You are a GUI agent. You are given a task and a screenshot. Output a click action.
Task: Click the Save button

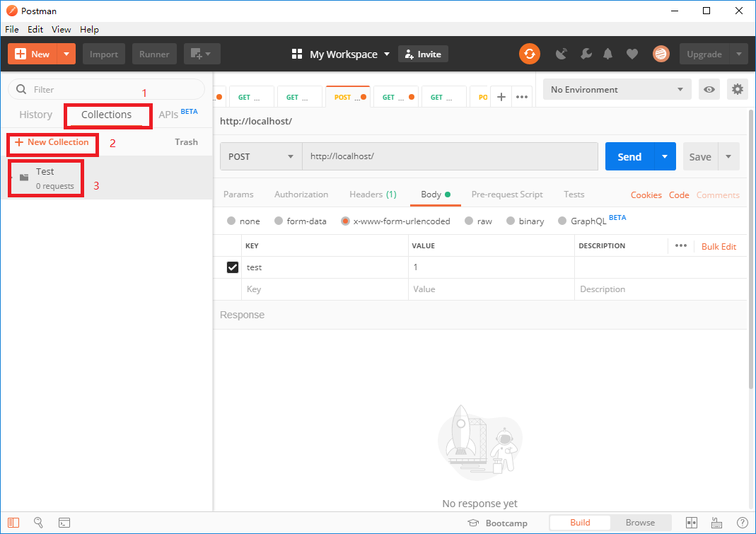tap(700, 156)
